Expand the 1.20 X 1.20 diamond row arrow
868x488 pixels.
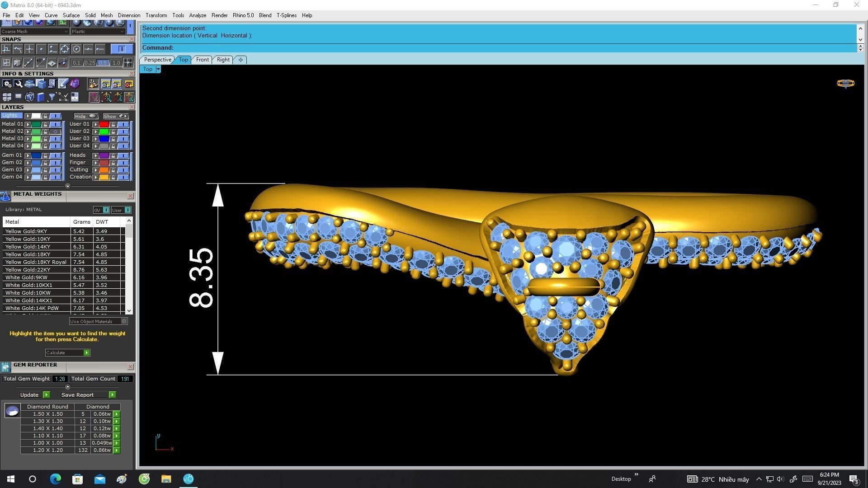[117, 450]
